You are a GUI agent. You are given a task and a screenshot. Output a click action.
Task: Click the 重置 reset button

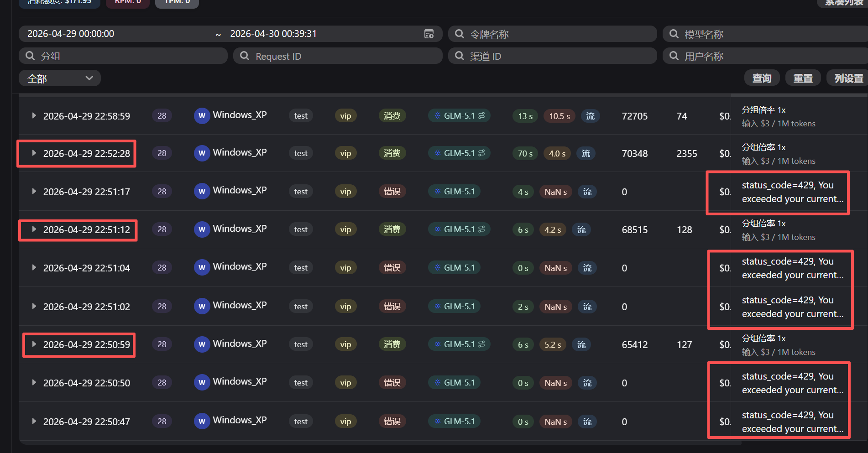[803, 78]
